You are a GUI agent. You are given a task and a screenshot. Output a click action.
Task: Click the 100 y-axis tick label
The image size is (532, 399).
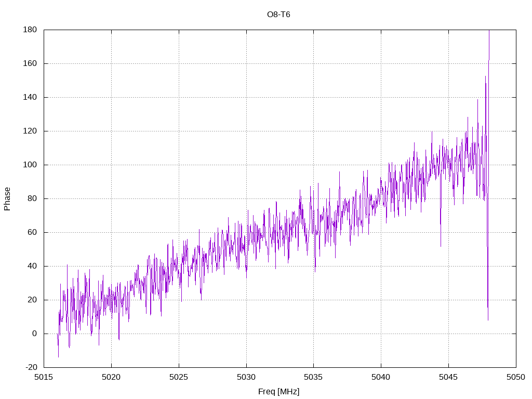30,165
